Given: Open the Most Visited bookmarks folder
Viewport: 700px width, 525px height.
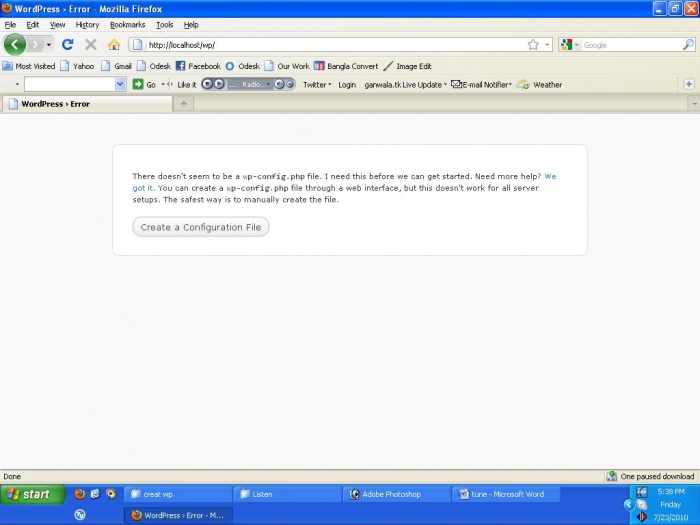Looking at the screenshot, I should pyautogui.click(x=29, y=66).
